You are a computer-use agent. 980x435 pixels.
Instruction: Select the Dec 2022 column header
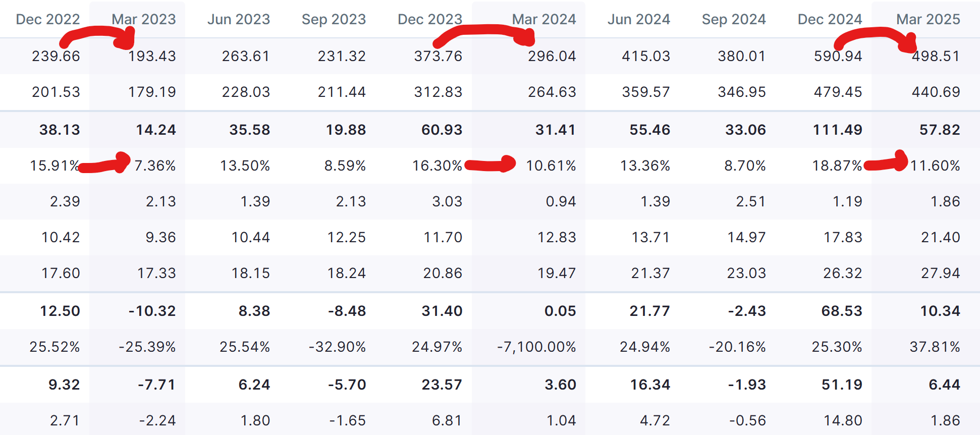(48, 19)
